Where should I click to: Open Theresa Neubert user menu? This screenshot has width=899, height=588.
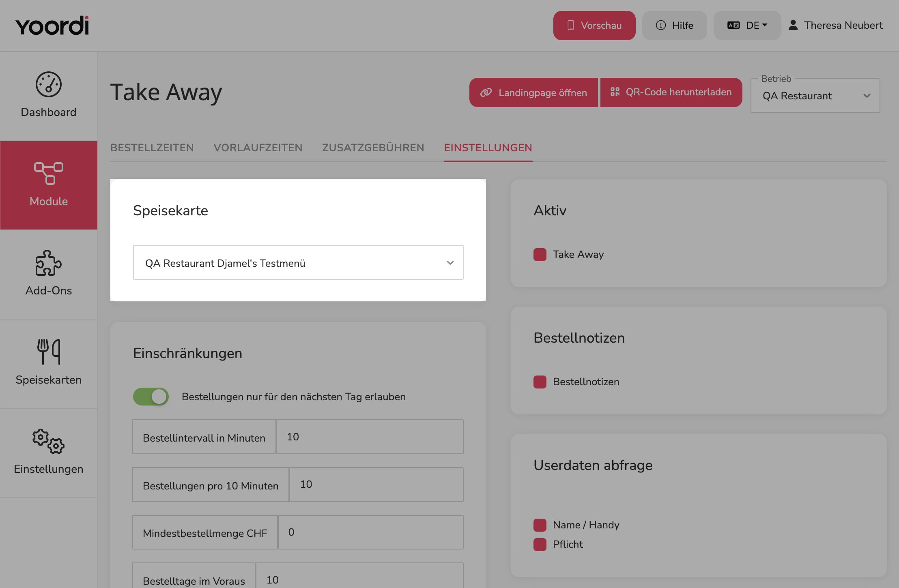[835, 25]
